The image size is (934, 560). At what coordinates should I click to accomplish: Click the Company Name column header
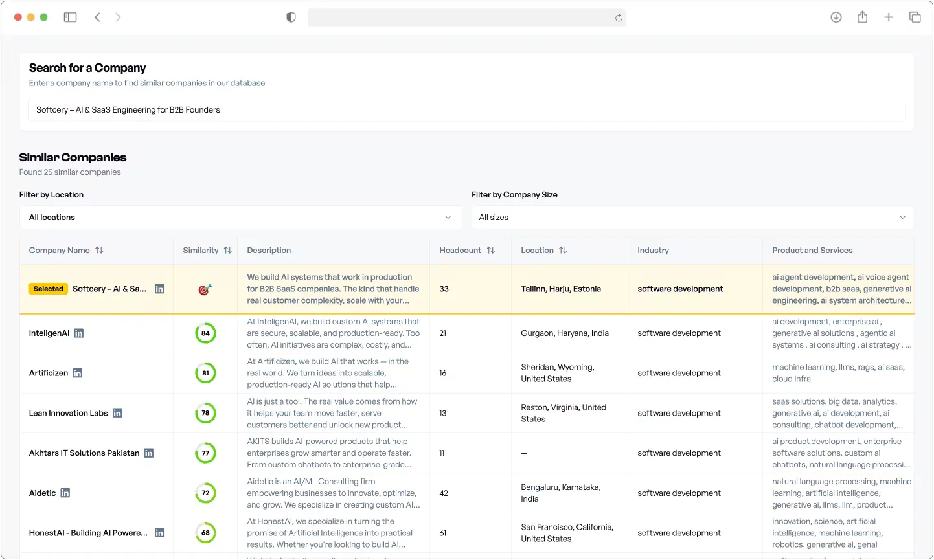point(60,251)
